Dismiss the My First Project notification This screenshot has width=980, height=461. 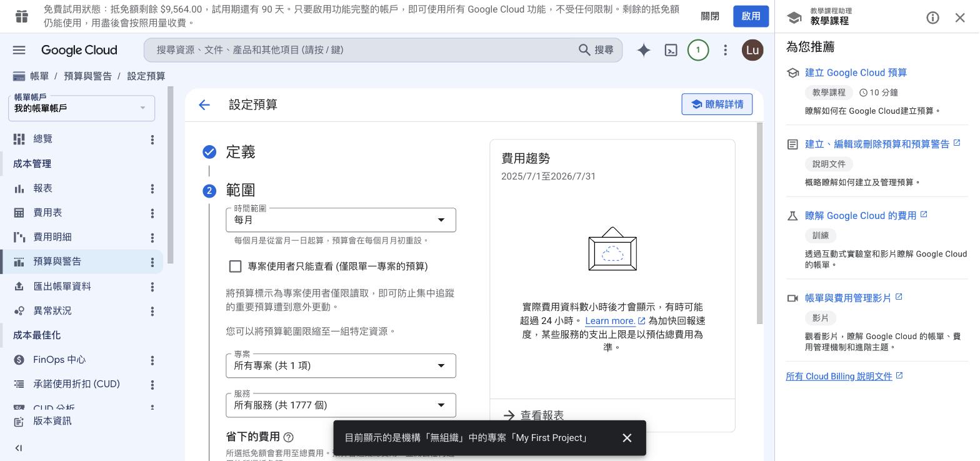[627, 438]
